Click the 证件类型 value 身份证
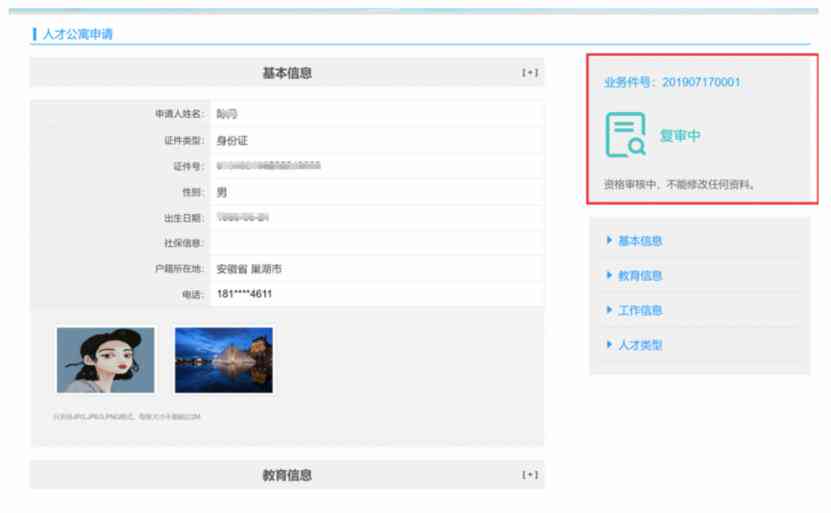Viewport: 831px width, 513px height. [x=232, y=140]
